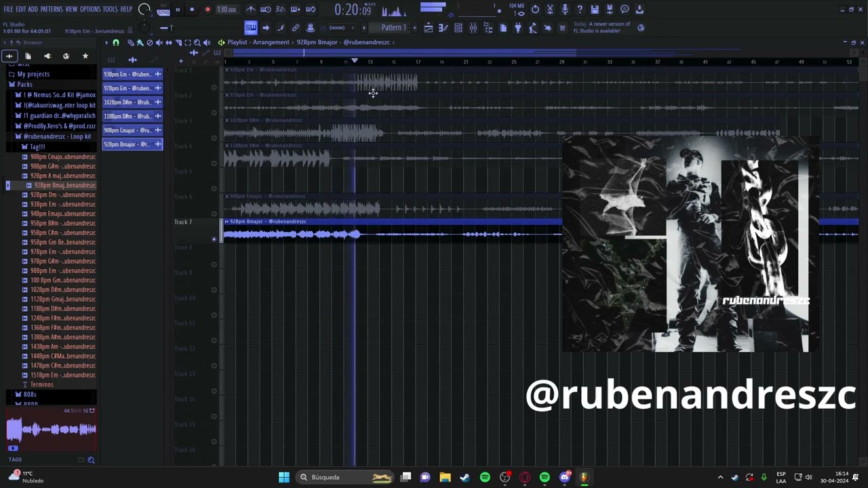The image size is (868, 488).
Task: Open the help question mark icon
Action: tap(580, 9)
